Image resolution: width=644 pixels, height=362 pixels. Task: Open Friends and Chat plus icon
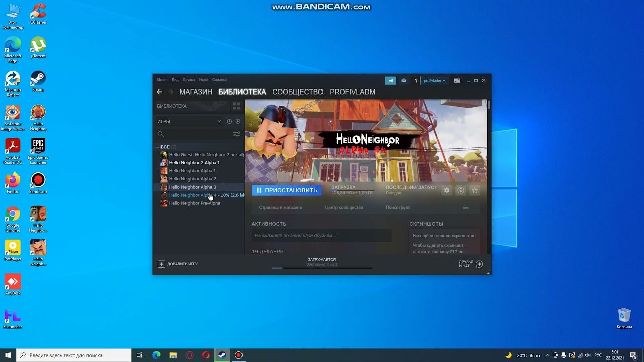[479, 264]
